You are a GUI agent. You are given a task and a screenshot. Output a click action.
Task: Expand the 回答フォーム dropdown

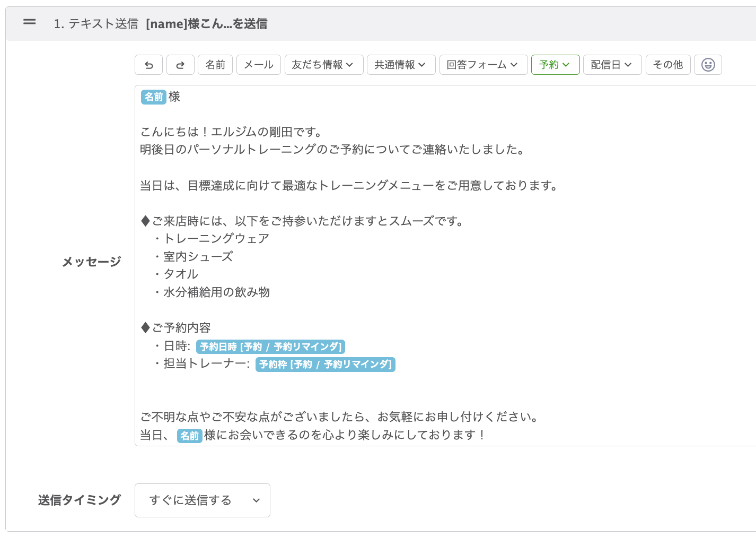coord(483,65)
